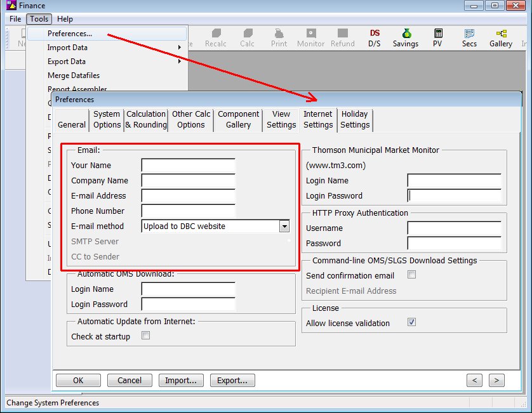532x413 pixels.
Task: Choose Preferences from the Tools menu
Action: 70,34
